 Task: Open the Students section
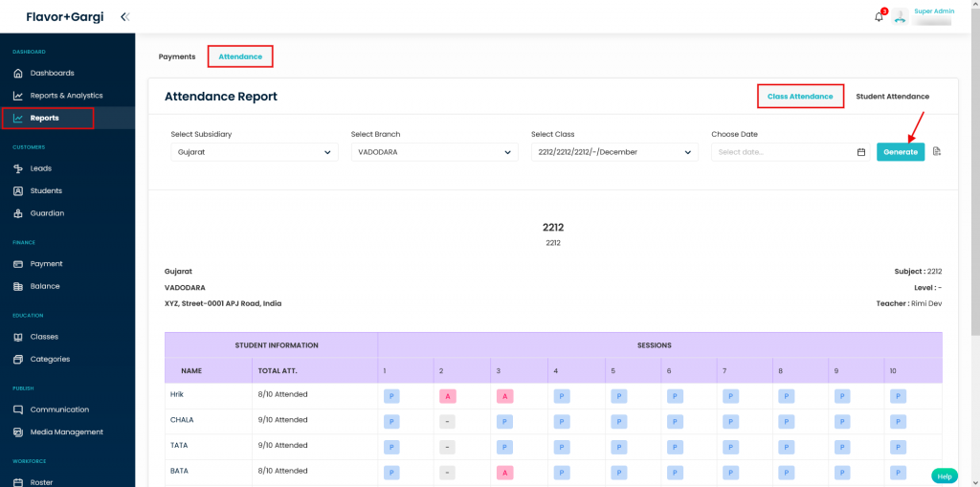46,190
